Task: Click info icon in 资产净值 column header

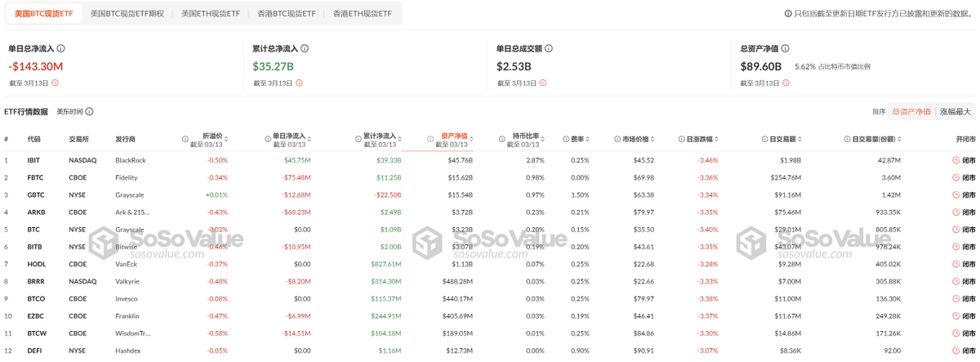Action: click(431, 140)
